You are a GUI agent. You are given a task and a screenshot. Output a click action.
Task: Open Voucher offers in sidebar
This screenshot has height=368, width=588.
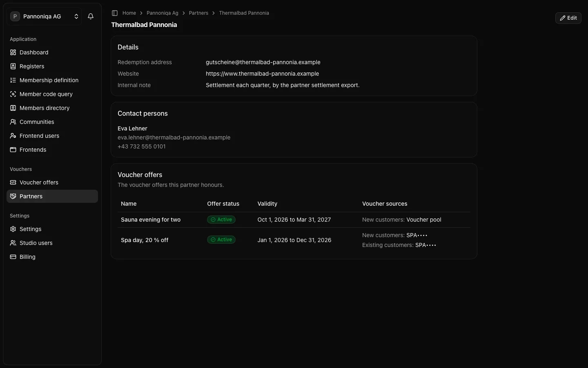click(52, 182)
